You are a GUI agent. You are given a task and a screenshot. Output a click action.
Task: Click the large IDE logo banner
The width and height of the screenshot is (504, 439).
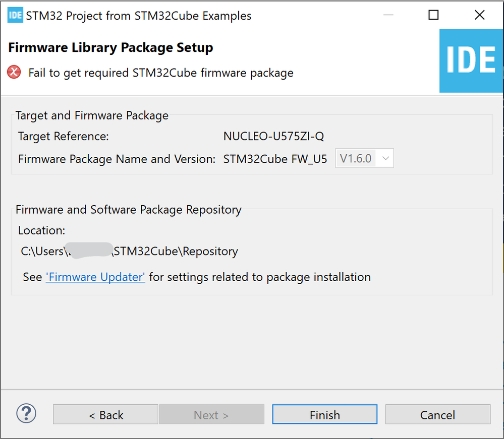point(471,60)
